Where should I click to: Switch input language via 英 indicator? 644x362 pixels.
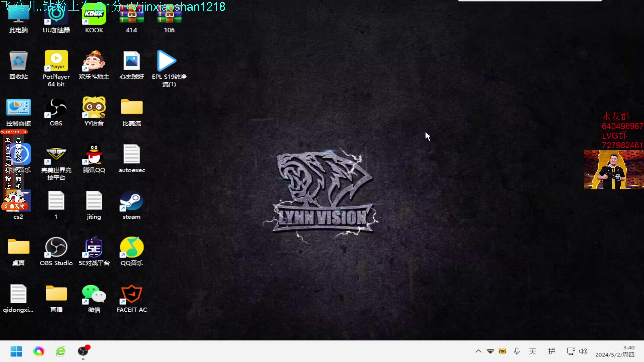point(532,351)
